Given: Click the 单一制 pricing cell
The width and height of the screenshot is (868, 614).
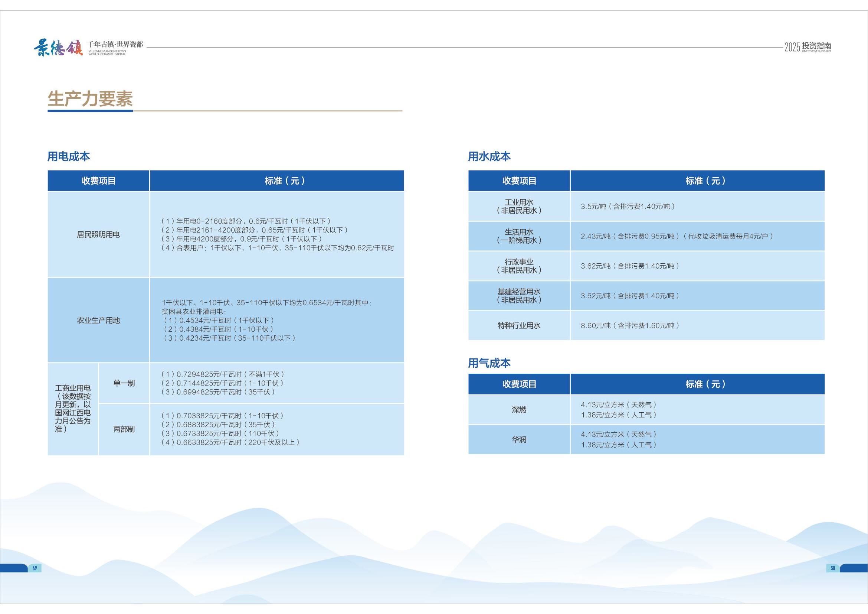Looking at the screenshot, I should coord(124,383).
